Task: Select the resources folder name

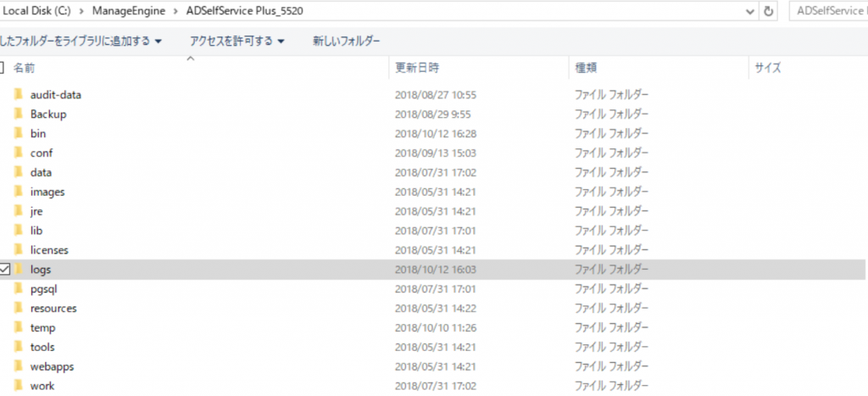Action: pos(53,308)
